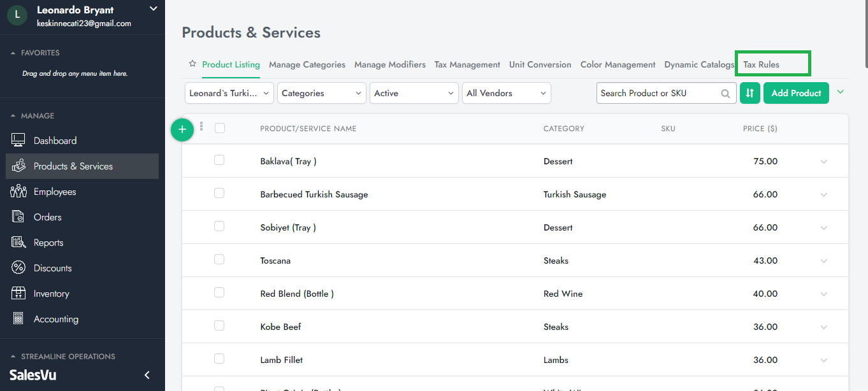Image resolution: width=868 pixels, height=391 pixels.
Task: Click the Search Product or SKU field
Action: point(656,93)
